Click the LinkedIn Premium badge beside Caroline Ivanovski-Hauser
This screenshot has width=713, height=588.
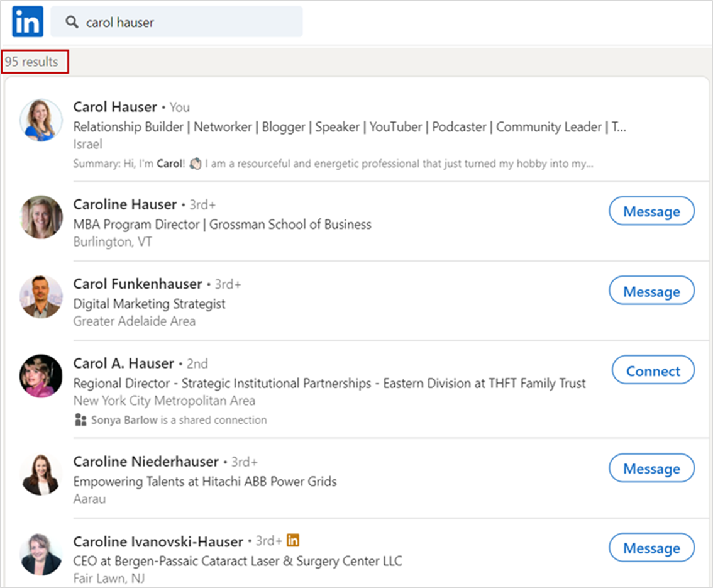click(x=293, y=540)
